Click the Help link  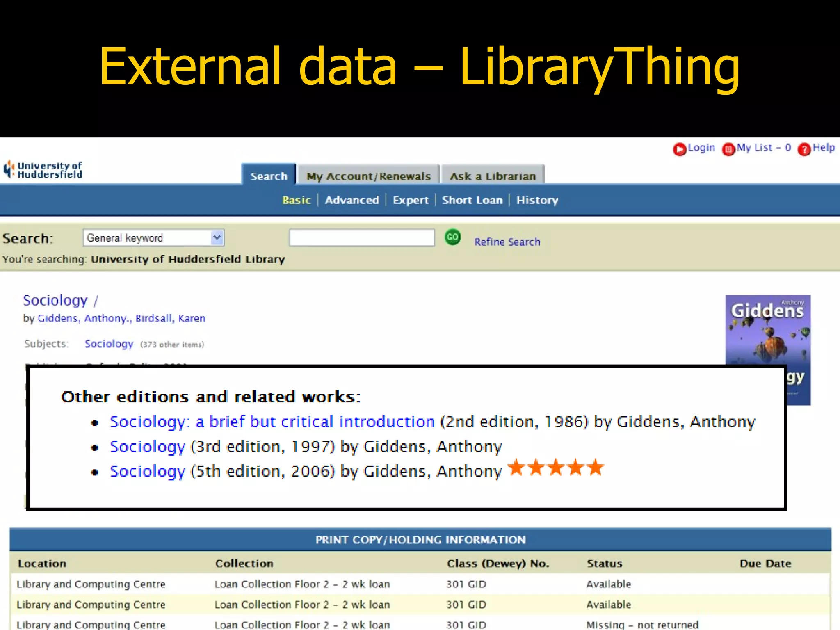pos(824,148)
